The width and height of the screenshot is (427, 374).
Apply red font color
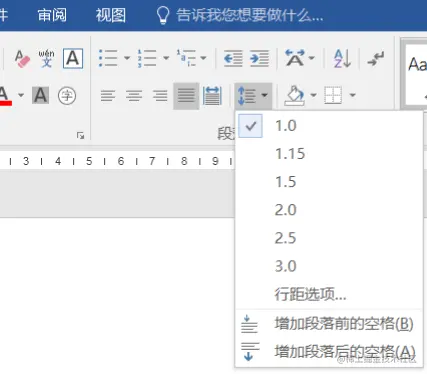[x=5, y=96]
